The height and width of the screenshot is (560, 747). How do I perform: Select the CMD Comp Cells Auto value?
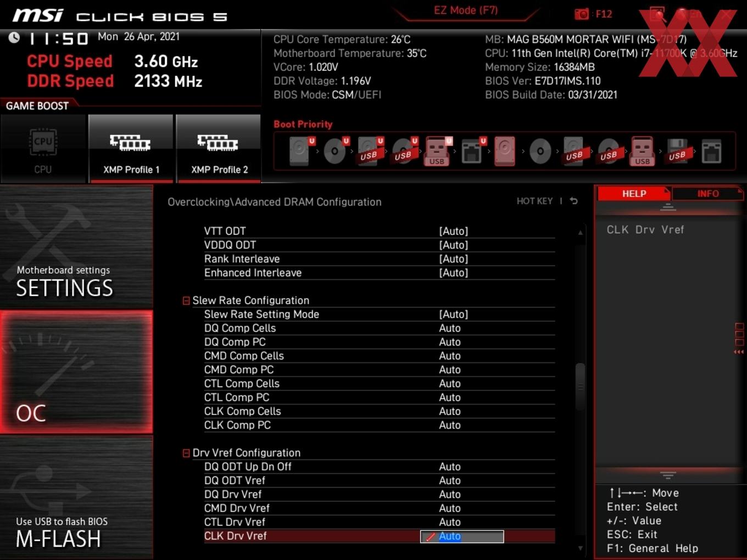point(450,356)
